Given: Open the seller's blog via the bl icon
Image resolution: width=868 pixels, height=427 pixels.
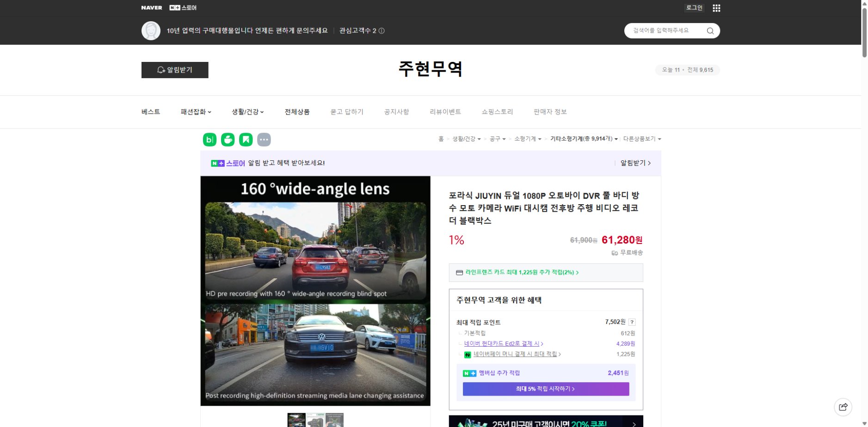Looking at the screenshot, I should tap(209, 139).
